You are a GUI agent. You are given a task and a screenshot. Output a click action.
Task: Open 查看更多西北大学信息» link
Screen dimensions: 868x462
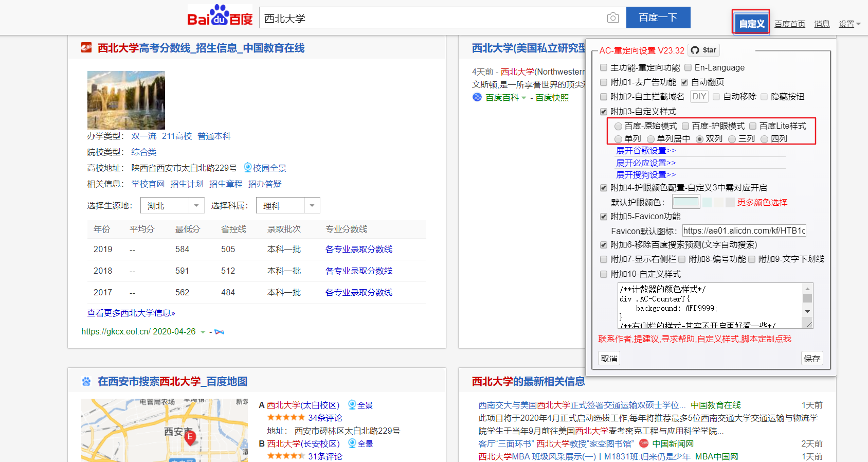click(x=131, y=313)
